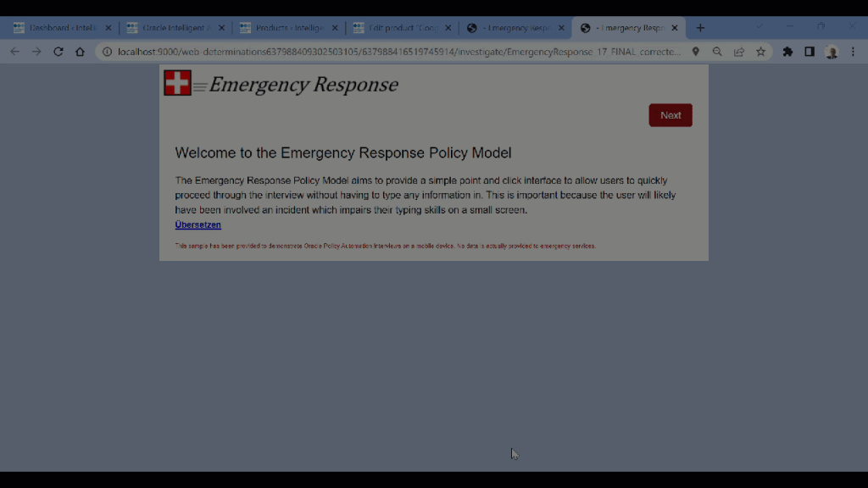Screen dimensions: 868x488
Task: Open the tab search chevron
Action: [x=759, y=26]
